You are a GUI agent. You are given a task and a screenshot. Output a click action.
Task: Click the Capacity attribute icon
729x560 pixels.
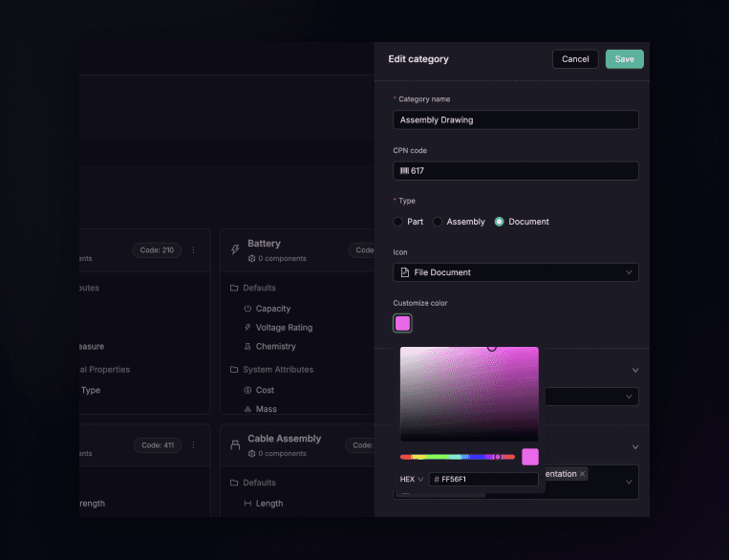click(x=247, y=309)
